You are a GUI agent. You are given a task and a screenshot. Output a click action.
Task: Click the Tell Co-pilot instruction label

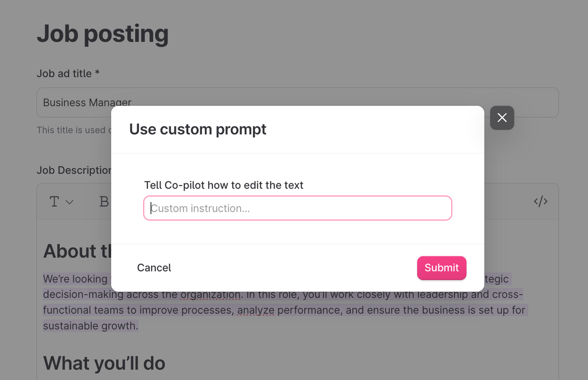pyautogui.click(x=223, y=185)
